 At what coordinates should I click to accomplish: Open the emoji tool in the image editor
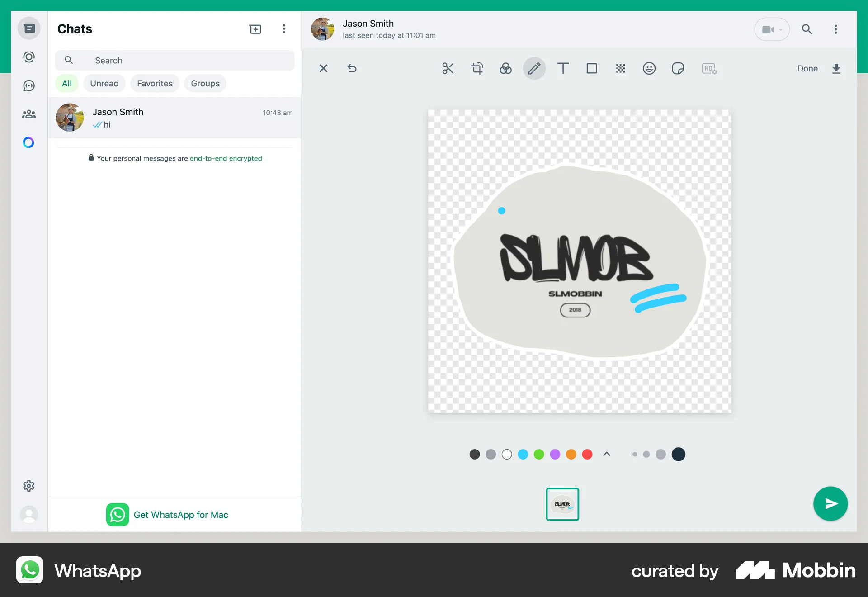coord(649,68)
